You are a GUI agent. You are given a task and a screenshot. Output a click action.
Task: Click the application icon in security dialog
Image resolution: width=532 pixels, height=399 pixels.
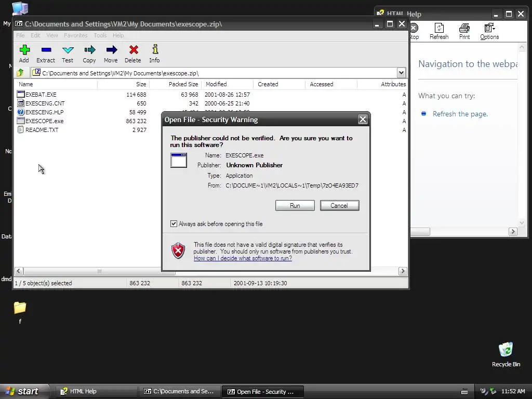[x=179, y=160]
